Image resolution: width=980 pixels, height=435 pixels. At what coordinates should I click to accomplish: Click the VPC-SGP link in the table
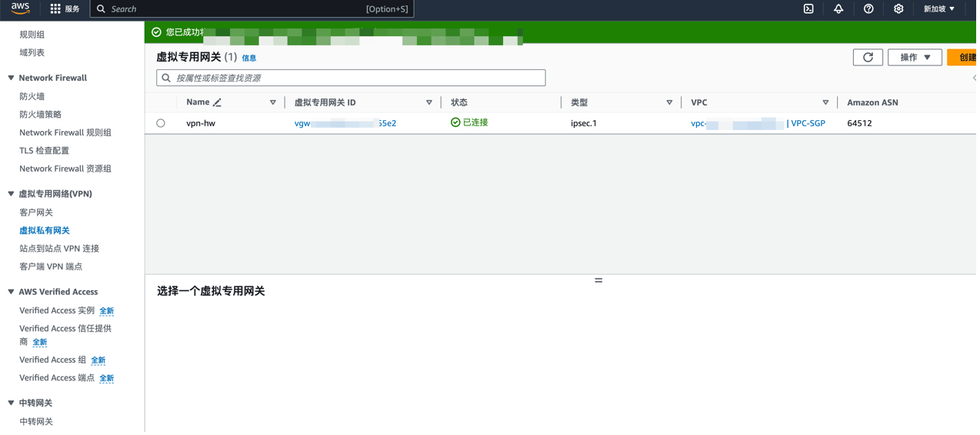pyautogui.click(x=808, y=123)
